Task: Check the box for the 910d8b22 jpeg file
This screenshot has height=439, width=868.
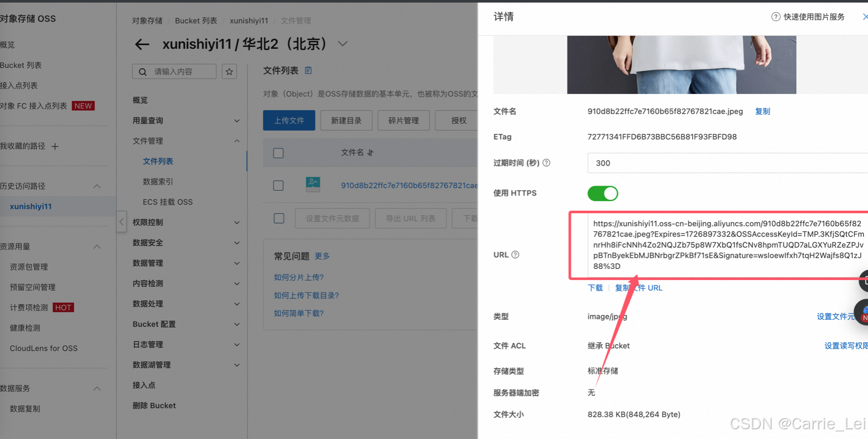Action: click(278, 186)
